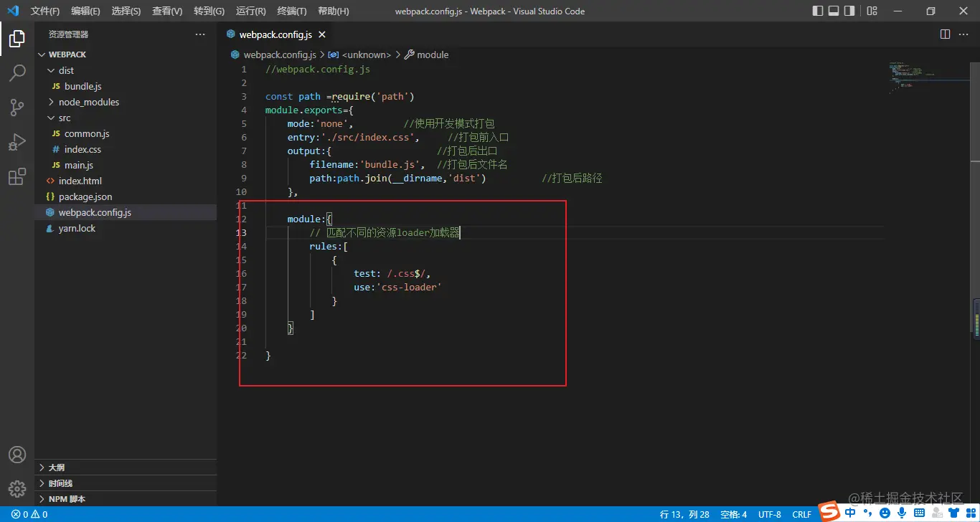Open 编辑(E) menu
980x522 pixels.
(x=86, y=11)
